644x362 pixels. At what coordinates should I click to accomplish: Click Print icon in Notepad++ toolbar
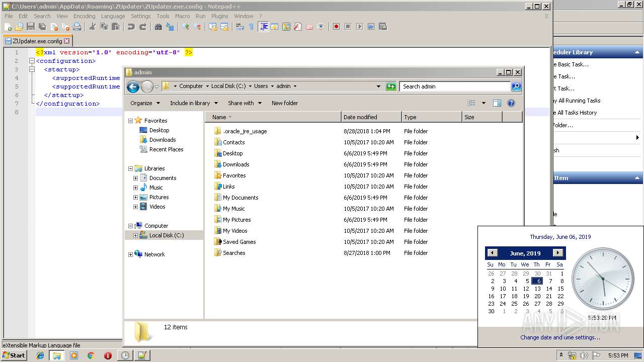click(76, 27)
